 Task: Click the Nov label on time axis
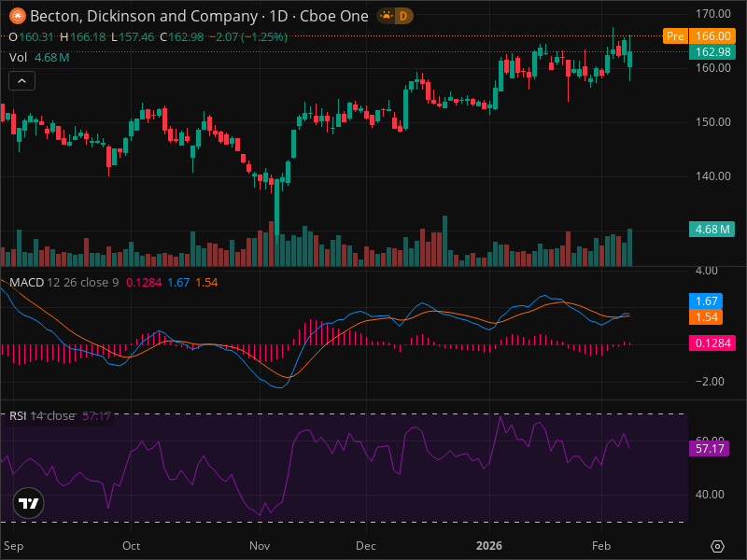(260, 546)
